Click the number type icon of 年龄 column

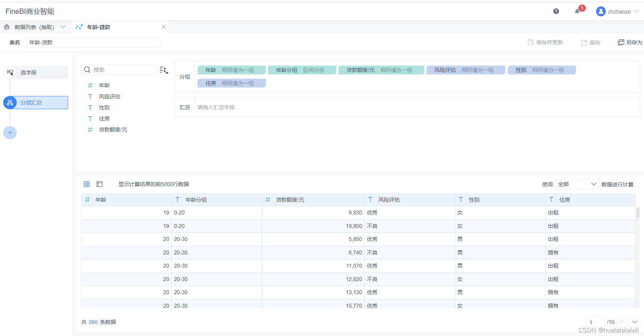(x=87, y=200)
